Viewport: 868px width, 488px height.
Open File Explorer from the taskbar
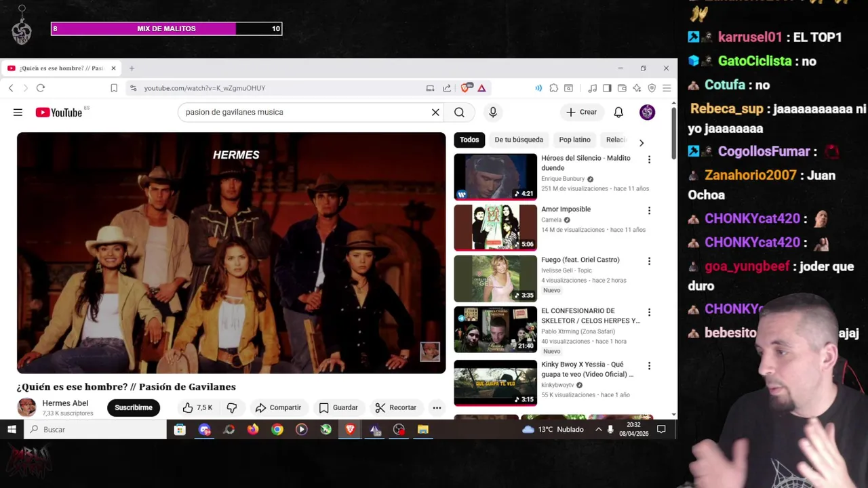[x=422, y=429]
